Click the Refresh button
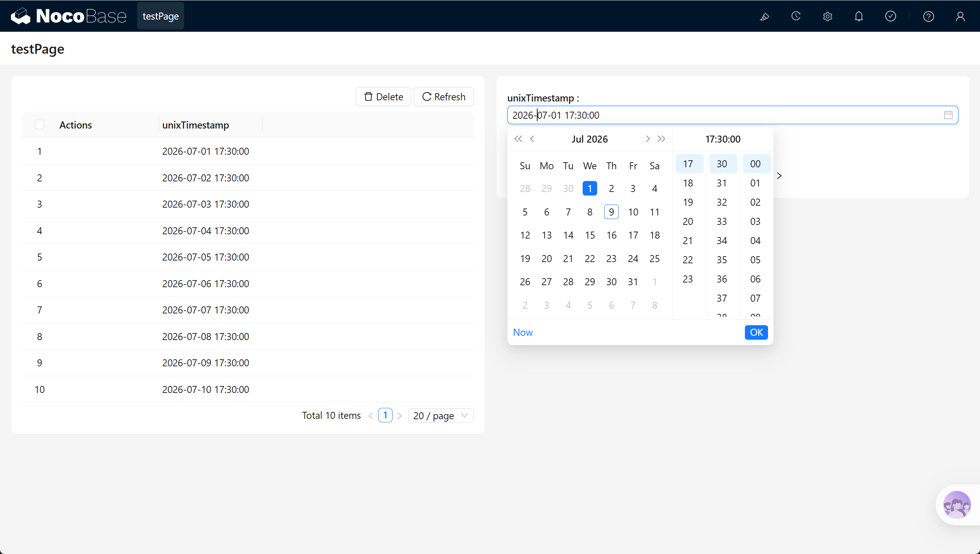This screenshot has width=980, height=554. point(444,97)
